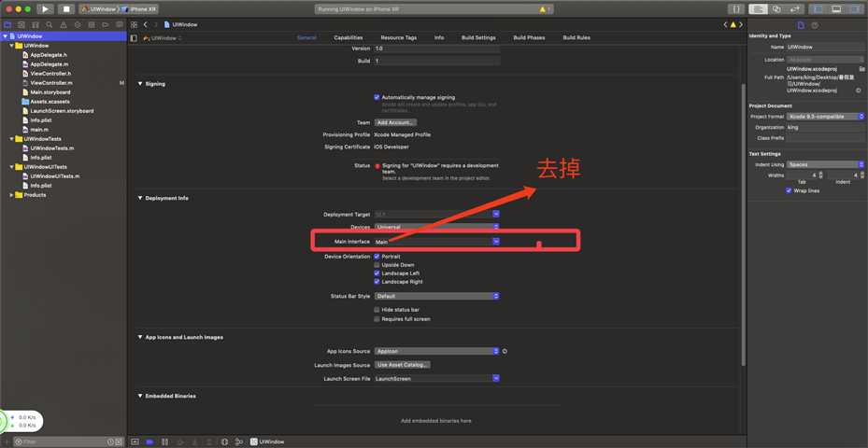Open the Test navigator
The height and width of the screenshot is (448, 868).
coord(78,25)
